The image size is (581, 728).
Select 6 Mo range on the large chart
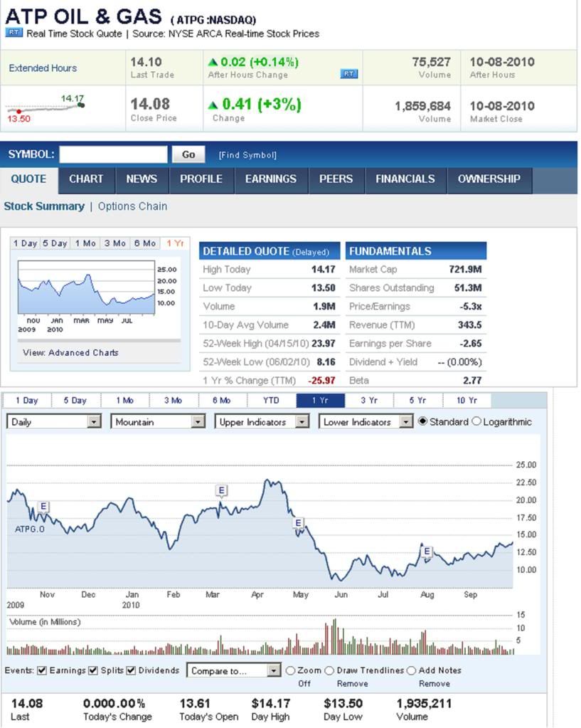coord(222,400)
